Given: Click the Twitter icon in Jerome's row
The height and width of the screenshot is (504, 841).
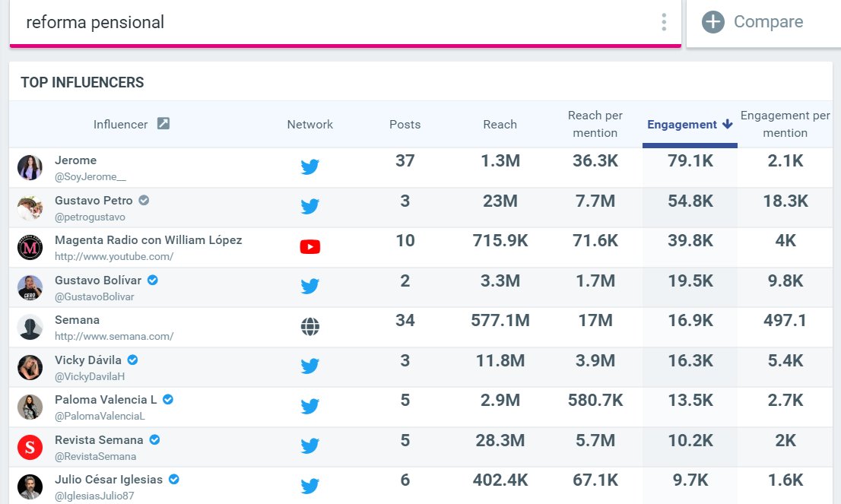Looking at the screenshot, I should coord(310,166).
